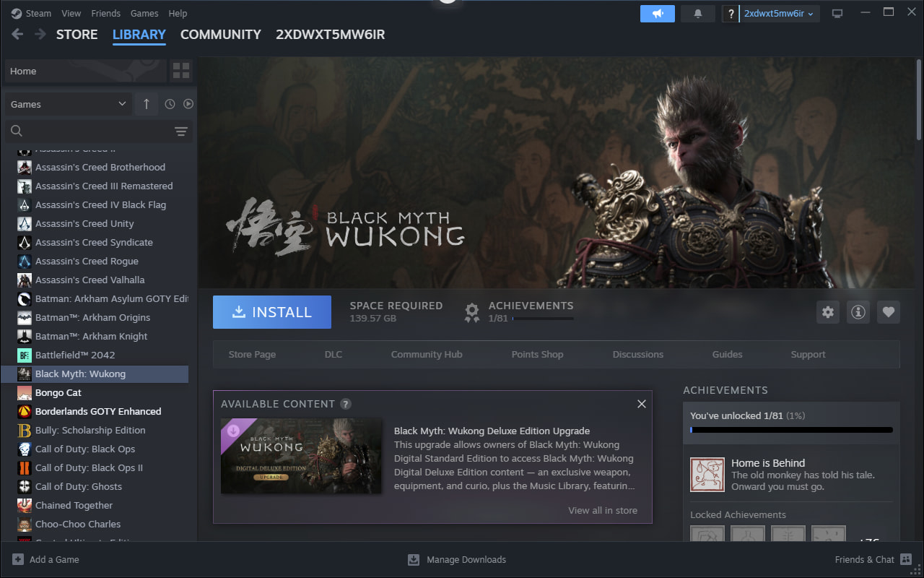Filter to ready-to-play games icon
The width and height of the screenshot is (924, 578).
188,104
